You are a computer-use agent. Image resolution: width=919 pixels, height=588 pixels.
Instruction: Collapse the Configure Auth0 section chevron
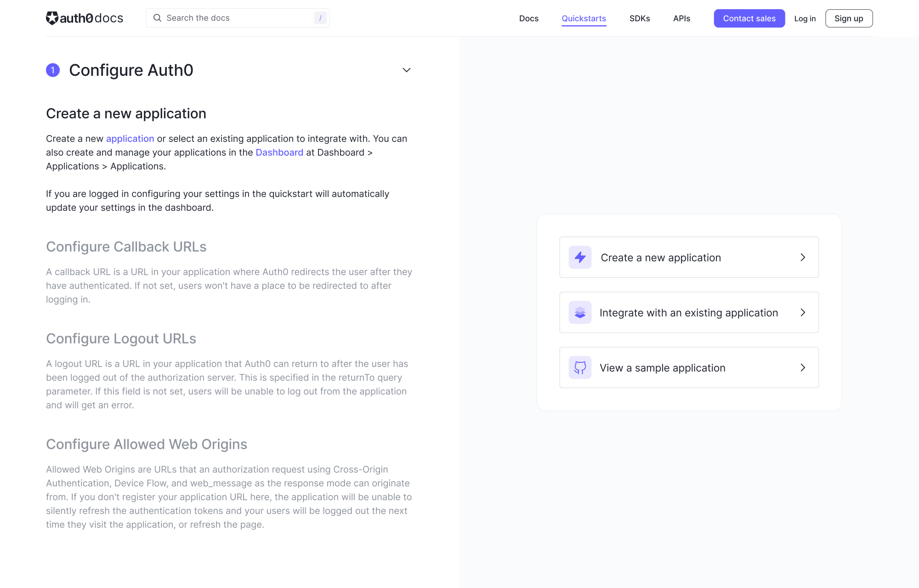click(x=407, y=70)
